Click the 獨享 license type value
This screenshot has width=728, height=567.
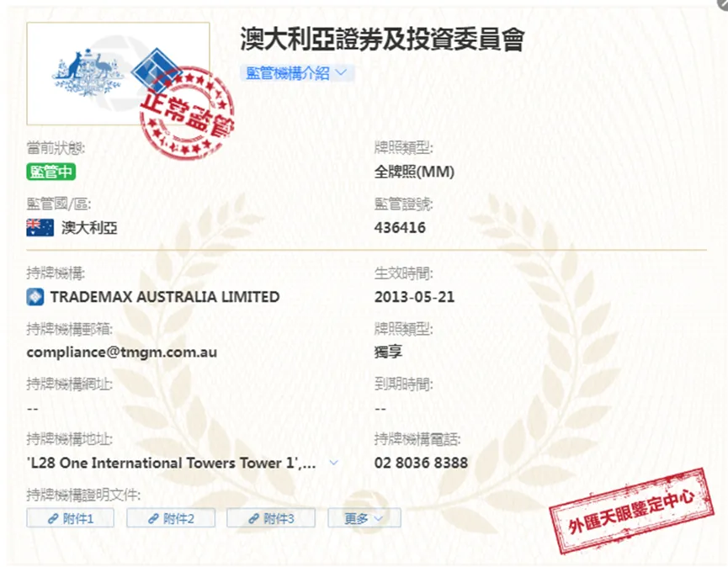tap(388, 352)
